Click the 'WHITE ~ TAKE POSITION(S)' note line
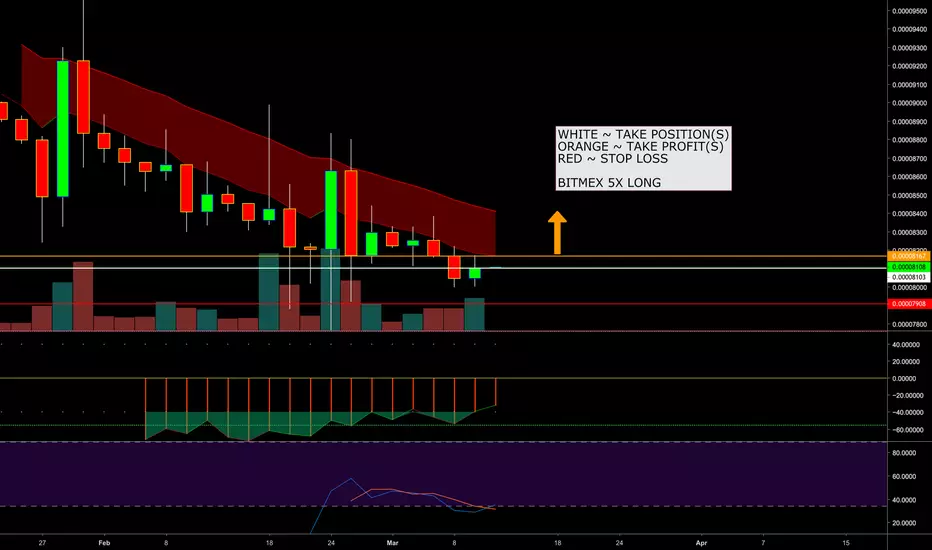Image resolution: width=932 pixels, height=550 pixels. pos(643,134)
